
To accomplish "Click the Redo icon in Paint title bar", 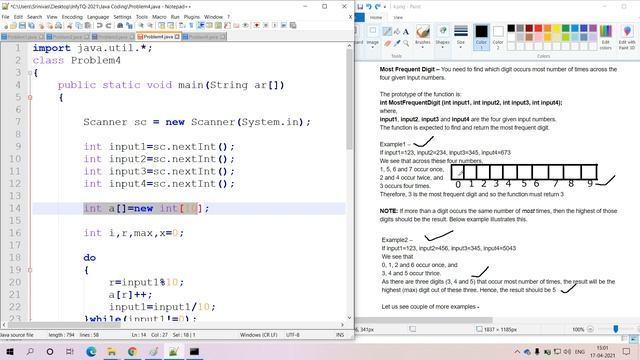I will (x=378, y=7).
